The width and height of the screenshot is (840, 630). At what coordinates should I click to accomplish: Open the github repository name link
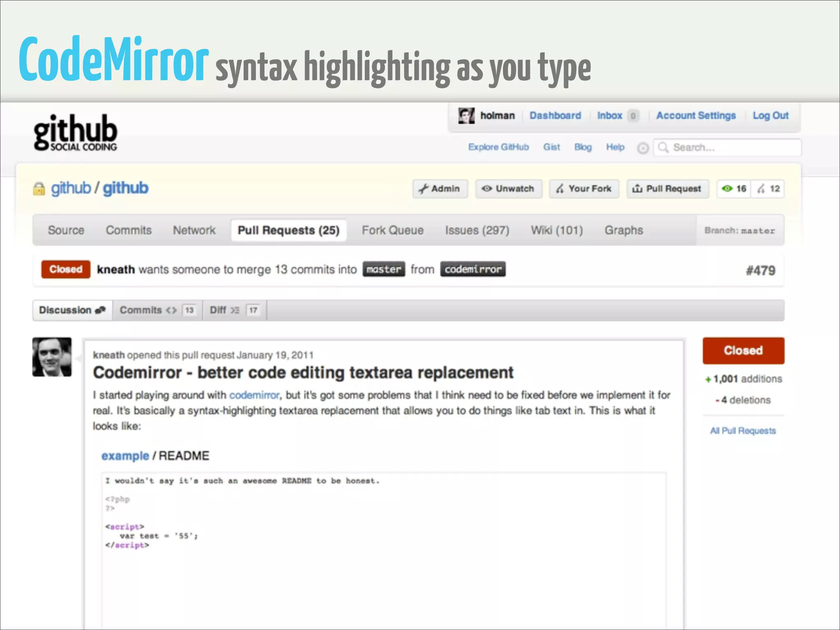[126, 188]
